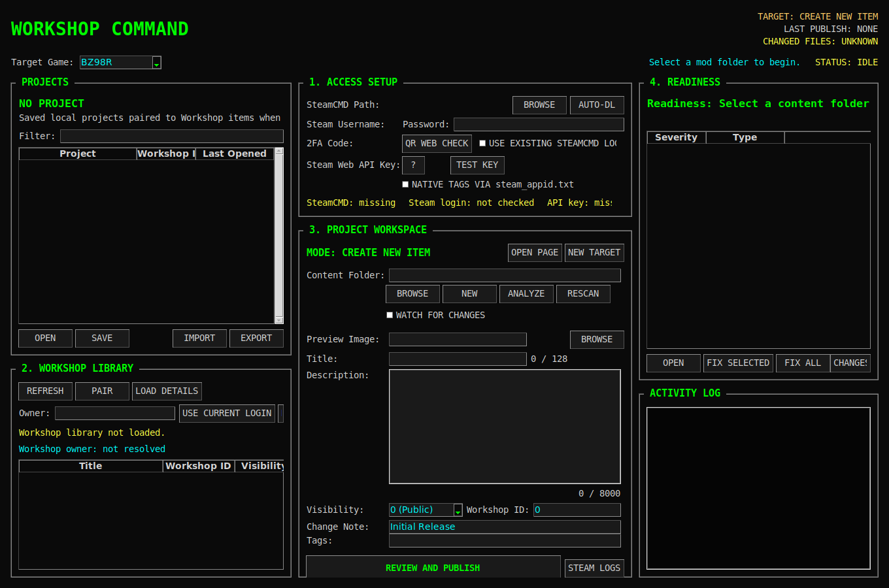Expand the Visibility dropdown set to 0 (Public)
This screenshot has height=588, width=889.
(x=426, y=510)
